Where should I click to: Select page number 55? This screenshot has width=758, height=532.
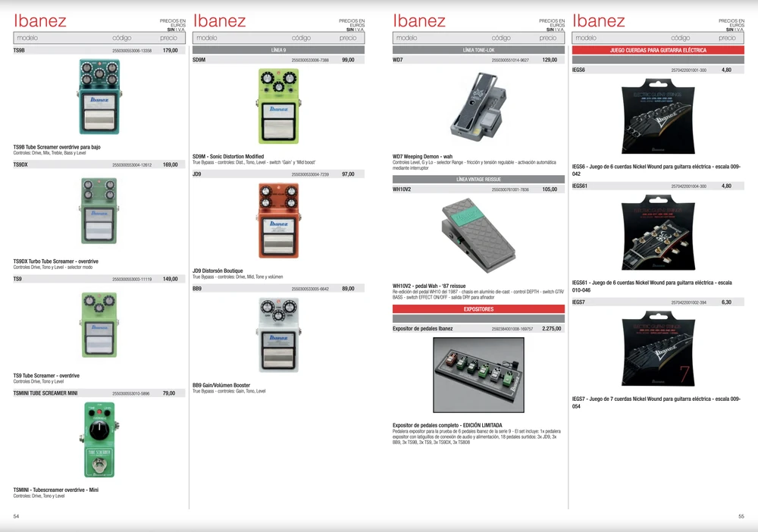click(x=741, y=517)
